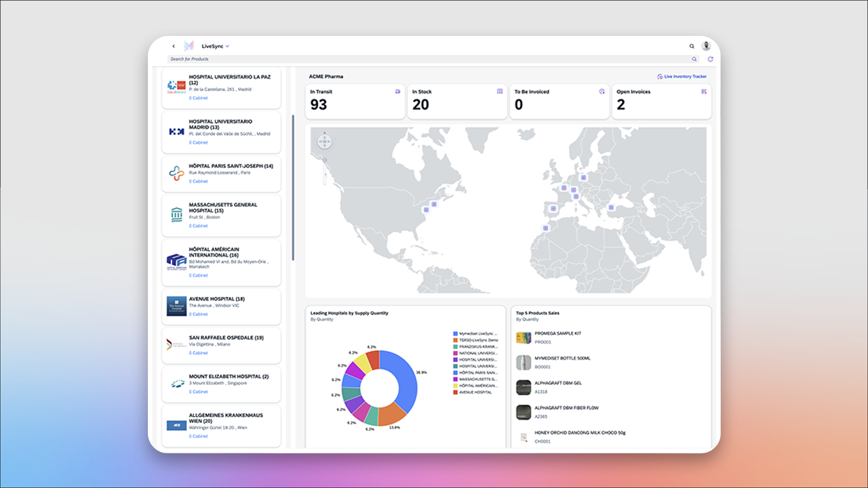The height and width of the screenshot is (488, 868).
Task: Click the Open Invoices card icon
Action: 704,91
